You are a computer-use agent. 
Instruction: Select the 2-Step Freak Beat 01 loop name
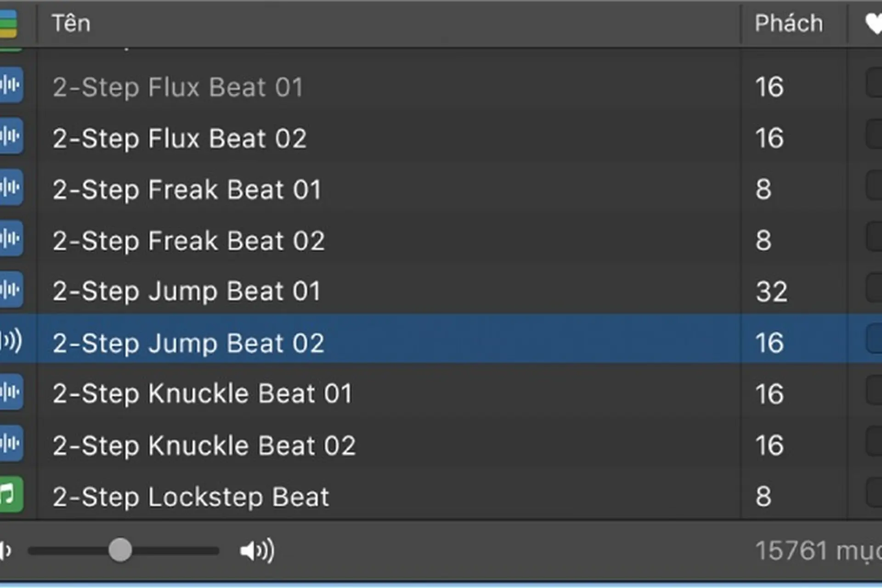click(187, 190)
